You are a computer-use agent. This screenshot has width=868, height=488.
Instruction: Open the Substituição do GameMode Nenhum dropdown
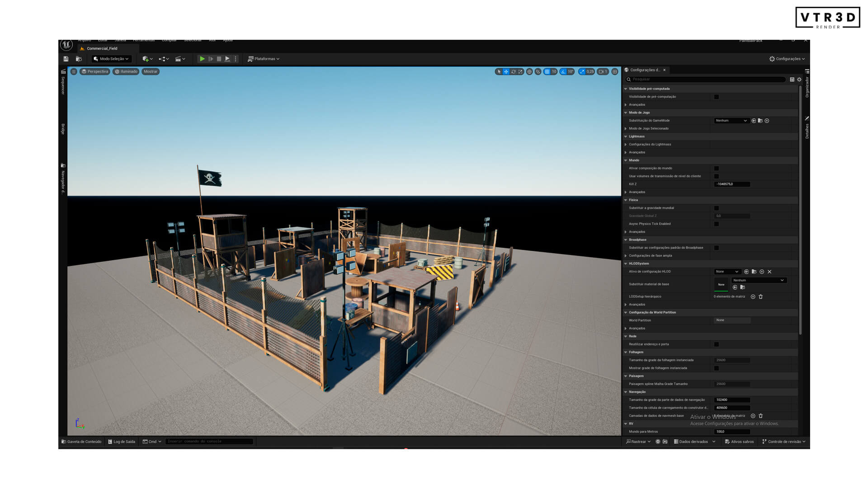tap(731, 121)
